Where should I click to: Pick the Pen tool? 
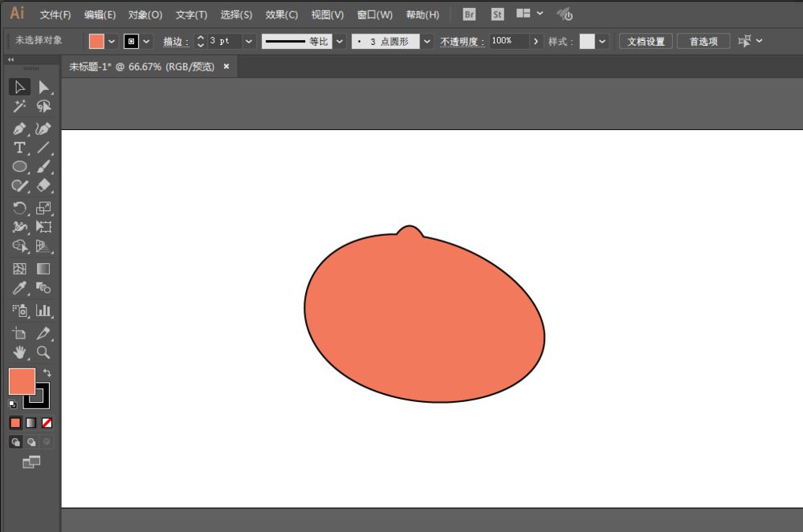19,128
